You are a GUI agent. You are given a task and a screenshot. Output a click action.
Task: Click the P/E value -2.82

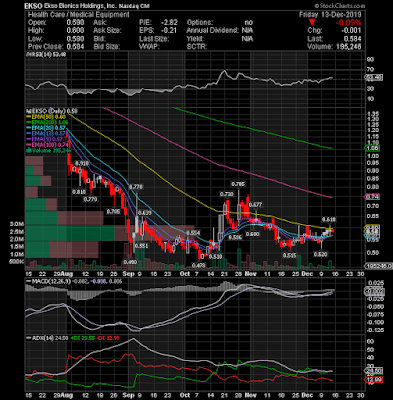click(169, 23)
